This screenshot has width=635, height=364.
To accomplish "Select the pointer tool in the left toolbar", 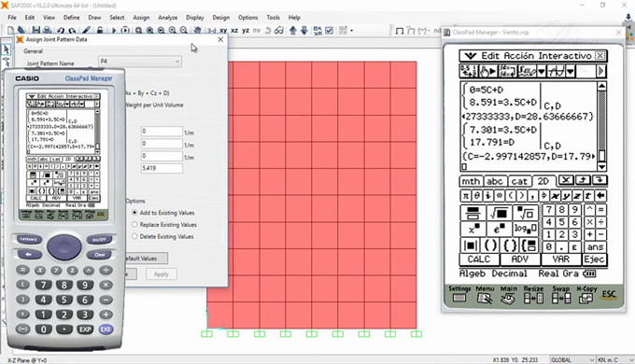I will click(x=7, y=49).
